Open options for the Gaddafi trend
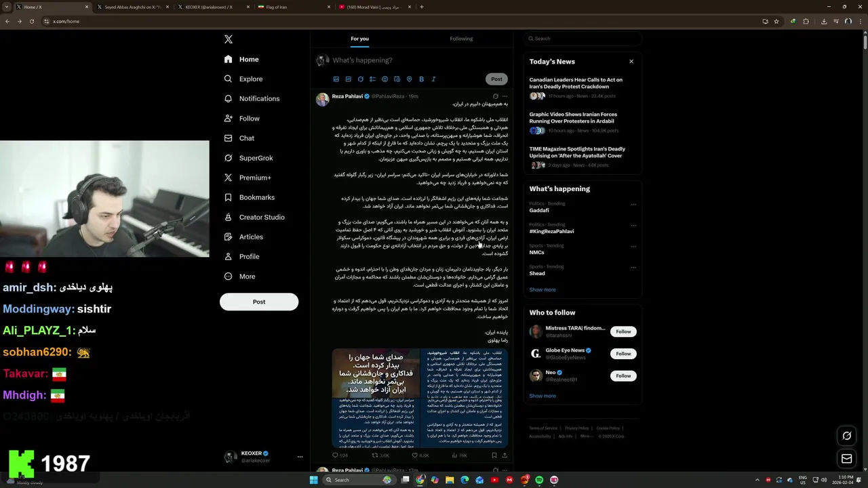 633,204
